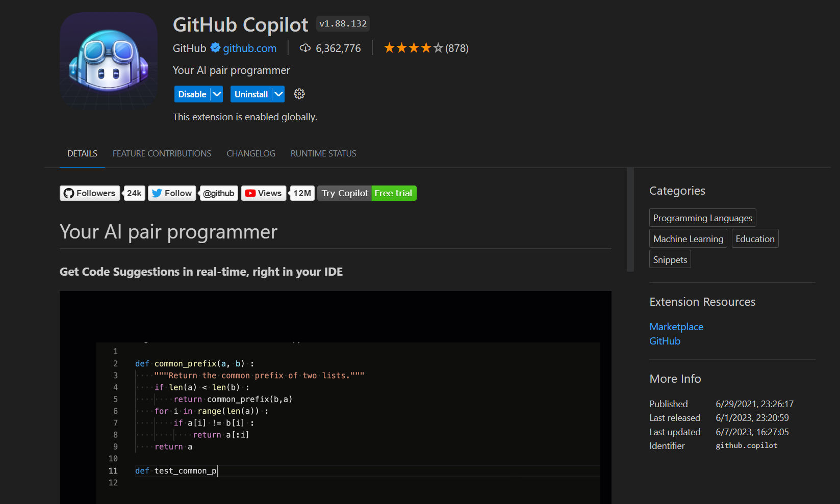Screen dimensions: 840x504
Task: Click the GitHub logo on the Followers badge
Action: coord(69,193)
